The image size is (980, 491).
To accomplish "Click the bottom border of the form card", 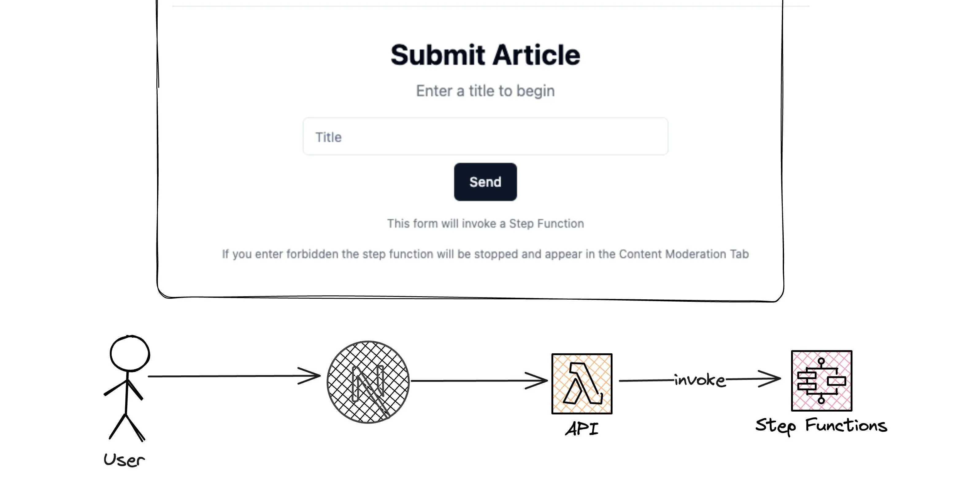I will [470, 298].
